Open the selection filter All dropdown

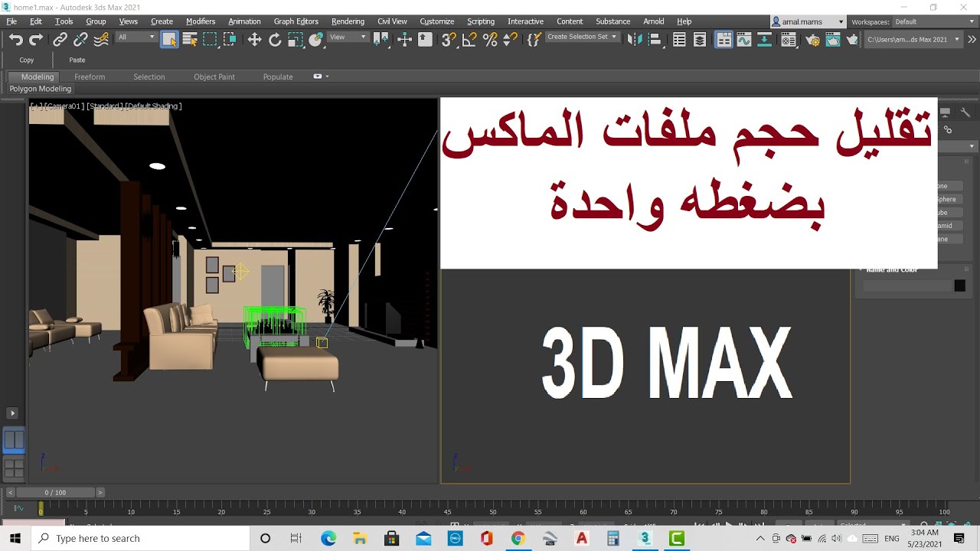136,37
